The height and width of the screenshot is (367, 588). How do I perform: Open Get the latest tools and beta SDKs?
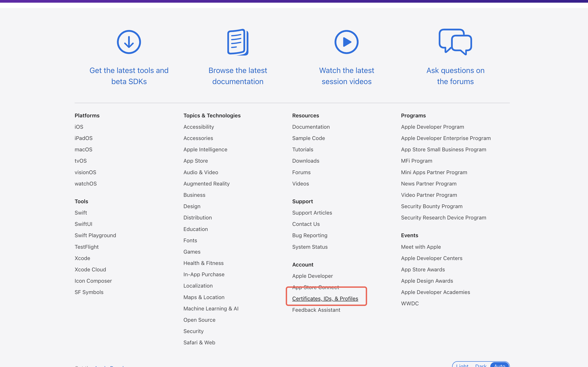129,76
